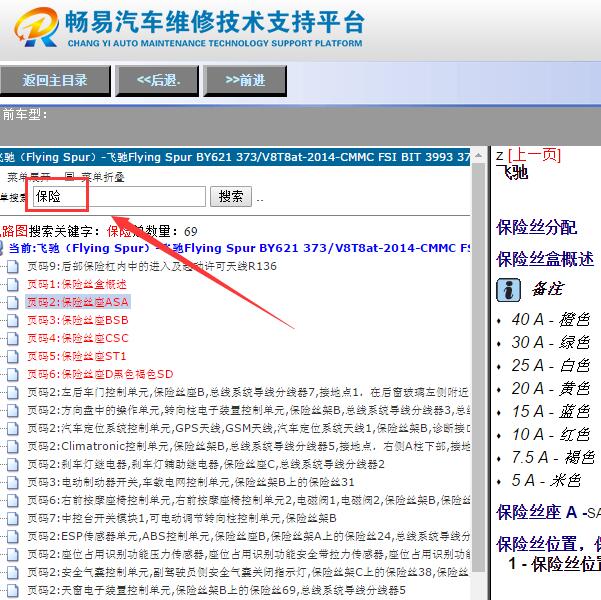Screen dimensions: 601x600
Task: Open 页码2:座位占用识别功能压力传感器 entry
Action: tap(248, 554)
